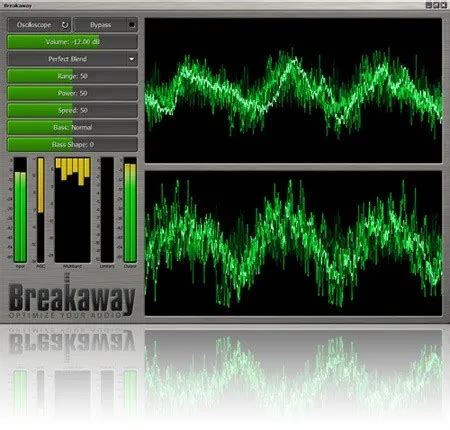Click the Input level meter
The image size is (450, 430).
click(20, 210)
